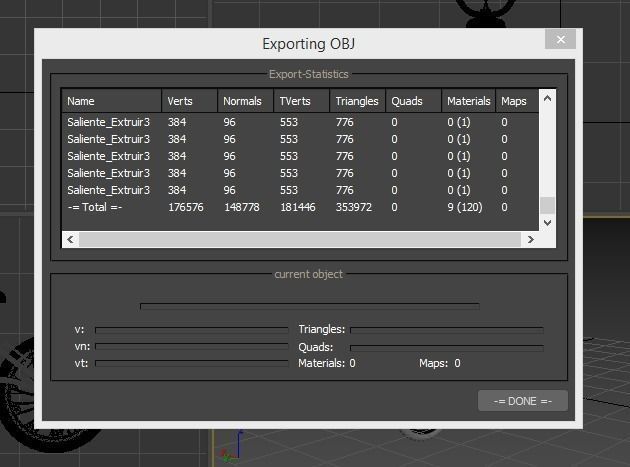This screenshot has width=630, height=467.
Task: Click total triangles value 353972
Action: [x=354, y=207]
